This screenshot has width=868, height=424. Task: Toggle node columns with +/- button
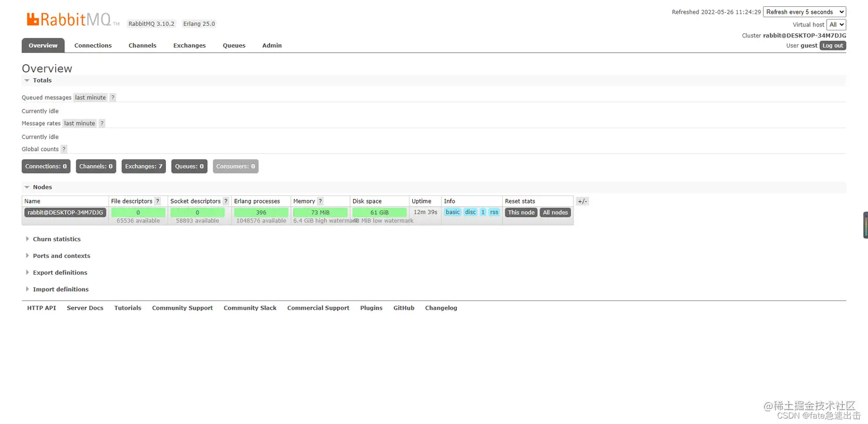pyautogui.click(x=582, y=202)
